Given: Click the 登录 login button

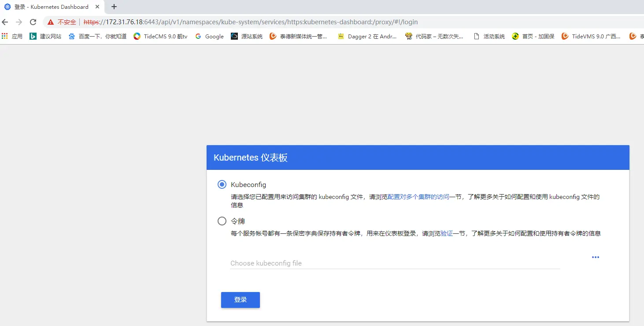Looking at the screenshot, I should [x=240, y=300].
